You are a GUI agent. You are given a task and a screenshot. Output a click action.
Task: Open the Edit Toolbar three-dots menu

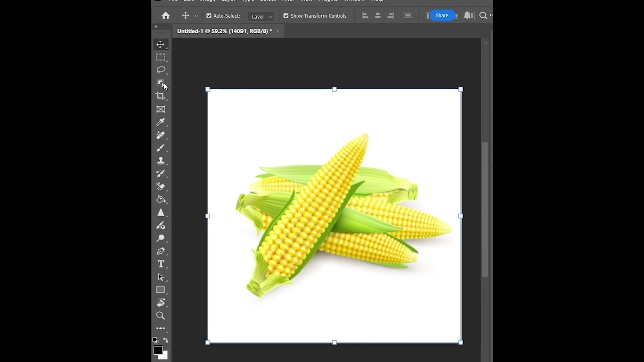coord(160,328)
